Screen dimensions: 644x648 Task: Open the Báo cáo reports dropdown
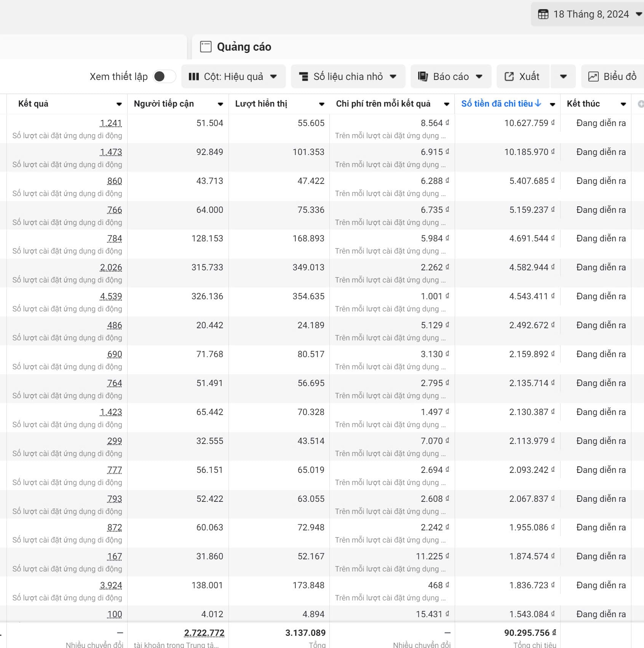[451, 77]
